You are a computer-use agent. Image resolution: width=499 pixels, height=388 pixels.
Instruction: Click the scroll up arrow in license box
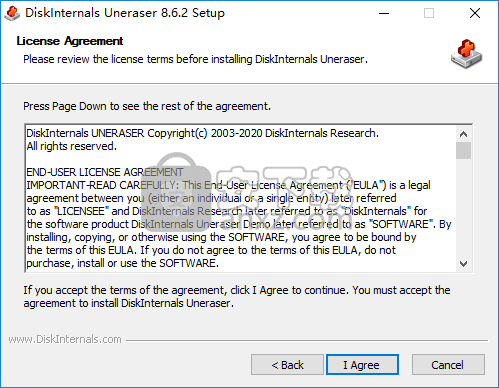coord(463,134)
